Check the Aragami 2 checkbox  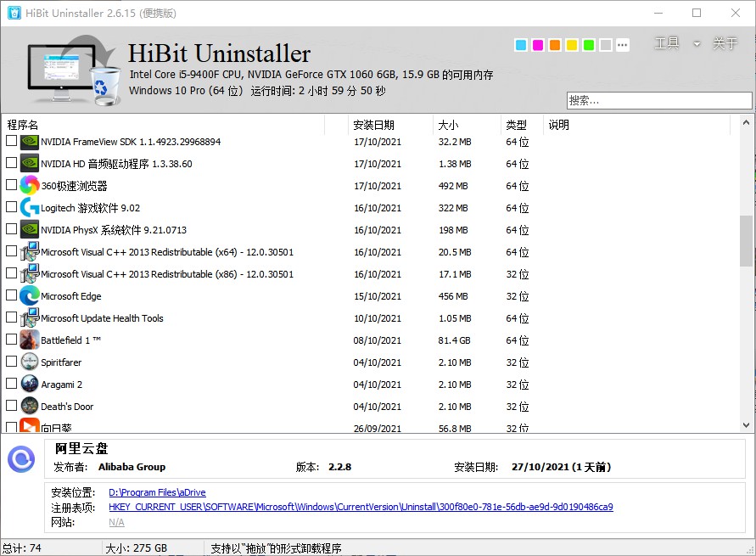pos(12,384)
